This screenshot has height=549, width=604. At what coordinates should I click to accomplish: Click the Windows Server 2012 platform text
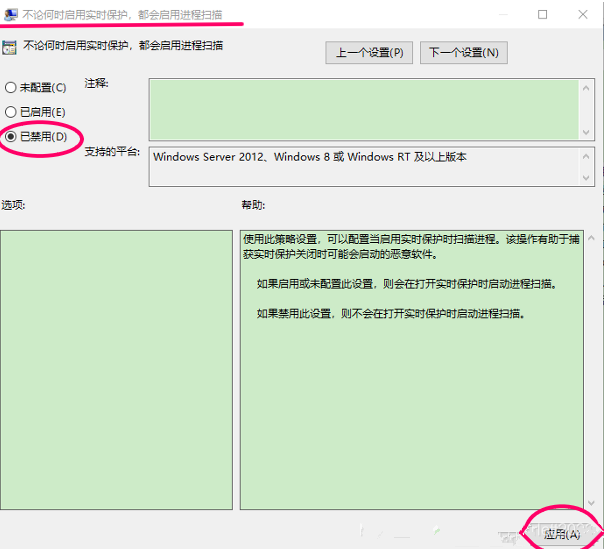310,157
